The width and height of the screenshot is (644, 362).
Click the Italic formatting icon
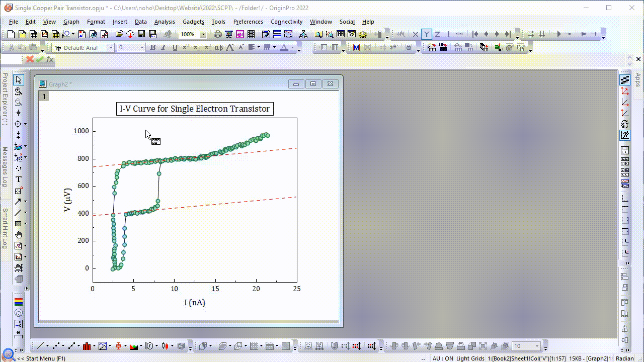point(164,48)
